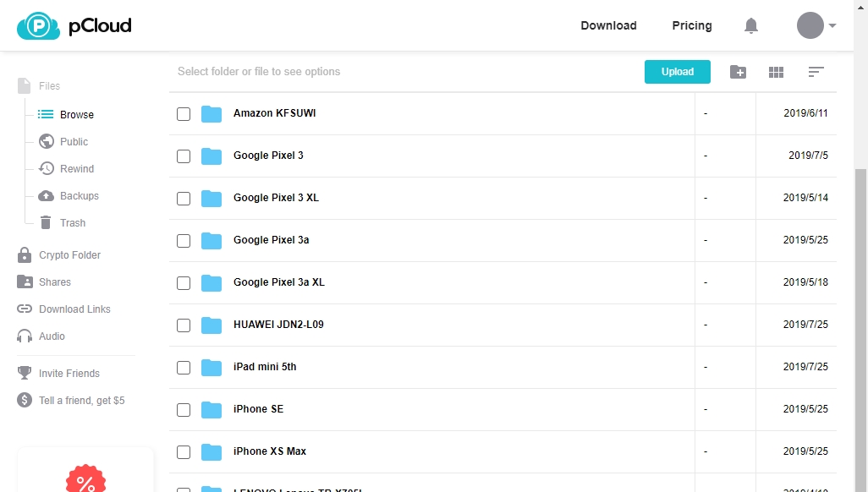Click the dollar coin icon

[25, 400]
